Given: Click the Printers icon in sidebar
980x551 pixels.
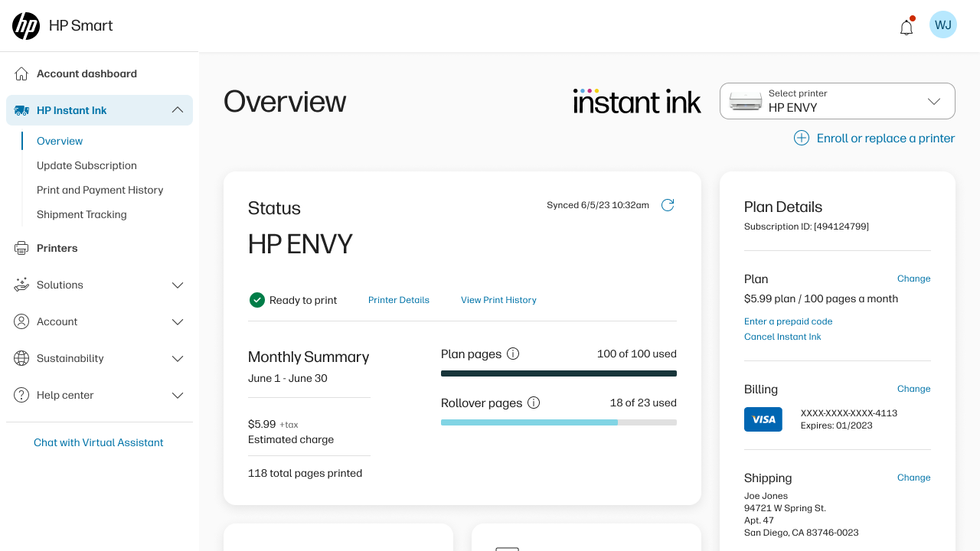Looking at the screenshot, I should [x=21, y=248].
